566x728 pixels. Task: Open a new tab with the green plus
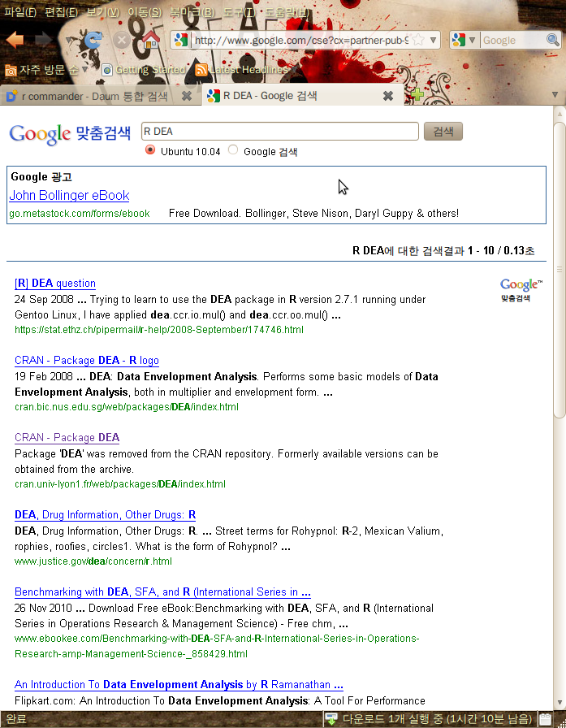[x=417, y=95]
